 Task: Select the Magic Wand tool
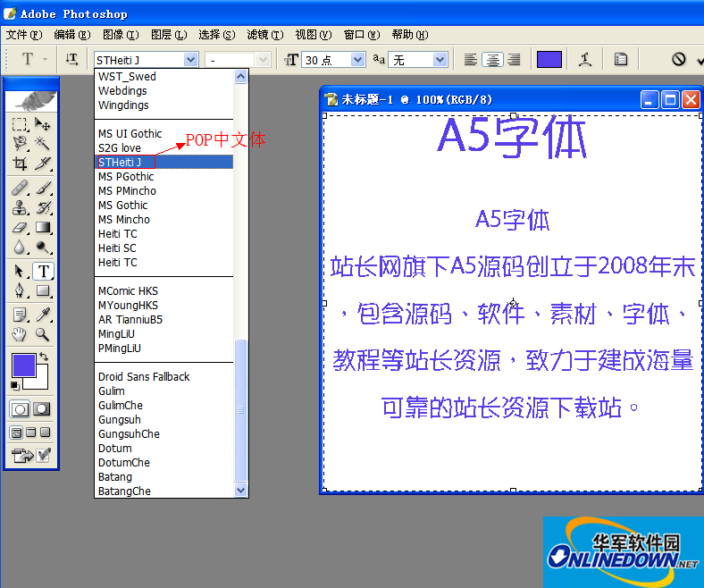click(x=43, y=143)
